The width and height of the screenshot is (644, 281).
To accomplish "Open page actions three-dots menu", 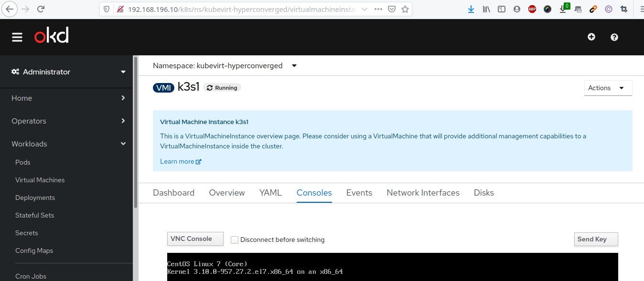I will (x=378, y=9).
